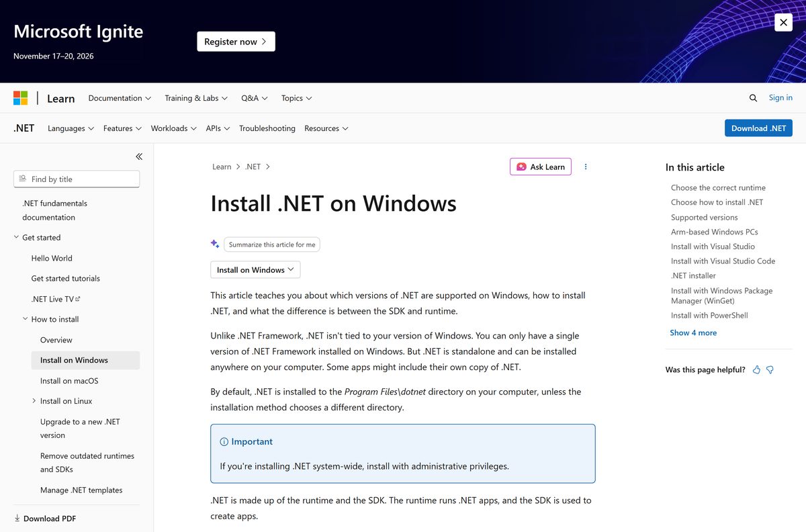Screen dimensions: 806x532
Task: Jump to Install with Visual Studio section
Action: tap(713, 247)
